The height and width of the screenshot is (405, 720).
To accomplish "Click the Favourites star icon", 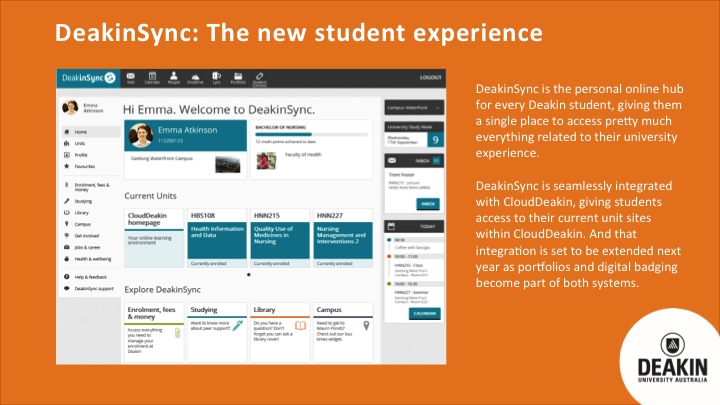I will (67, 166).
